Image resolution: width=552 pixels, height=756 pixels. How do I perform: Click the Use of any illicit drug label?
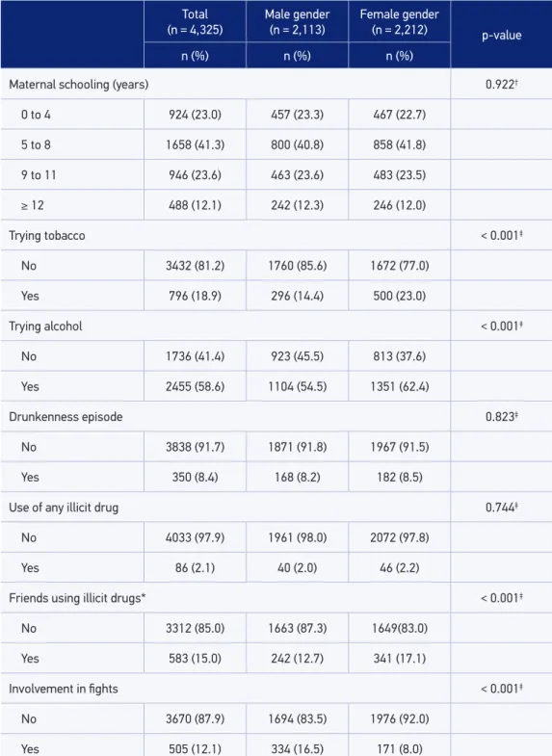[64, 508]
